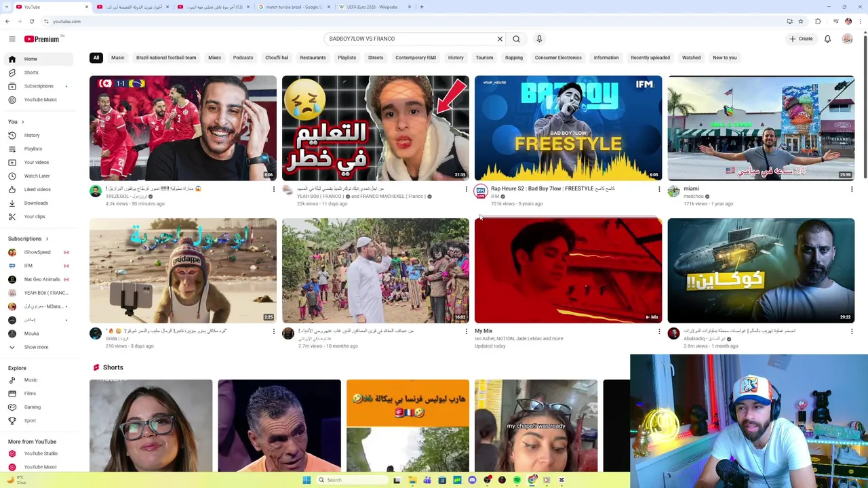Open options menu for TREZEGOL video

(273, 189)
